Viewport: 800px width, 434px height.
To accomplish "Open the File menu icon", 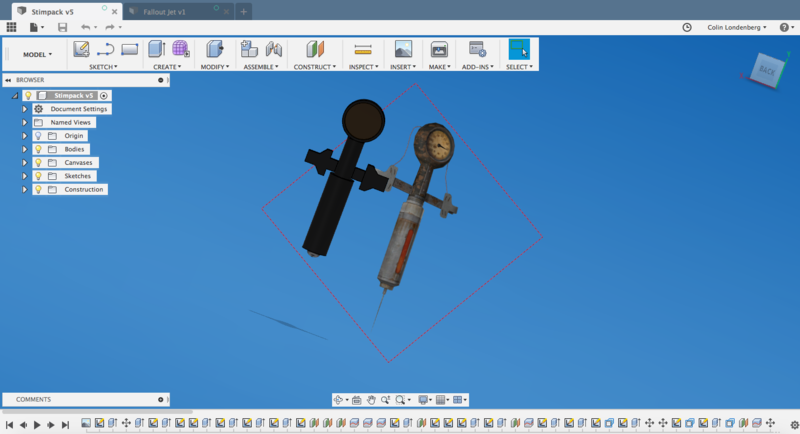I will [x=34, y=27].
